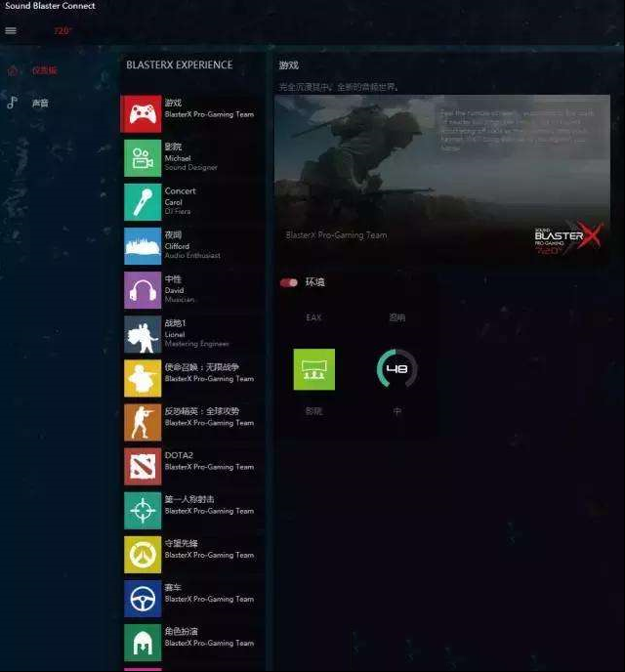
Task: Click the 'BLASTERX EXPERIENCE' heading
Action: pos(180,64)
